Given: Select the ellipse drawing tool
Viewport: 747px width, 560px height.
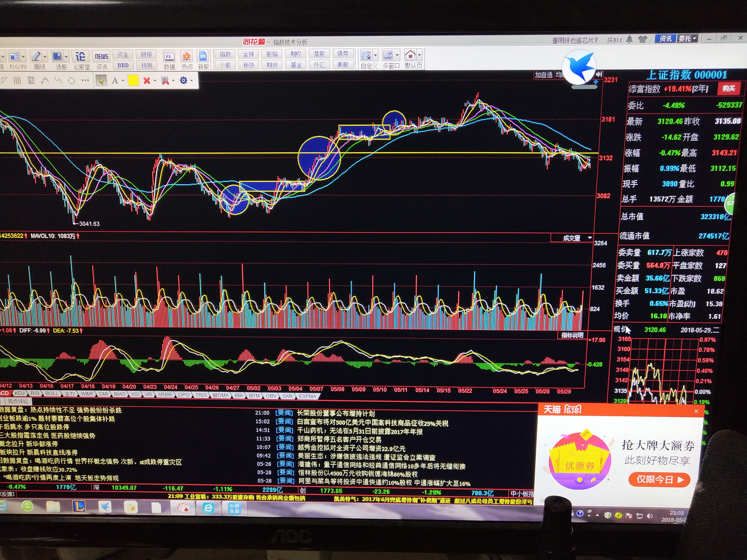Looking at the screenshot, I should click(71, 81).
